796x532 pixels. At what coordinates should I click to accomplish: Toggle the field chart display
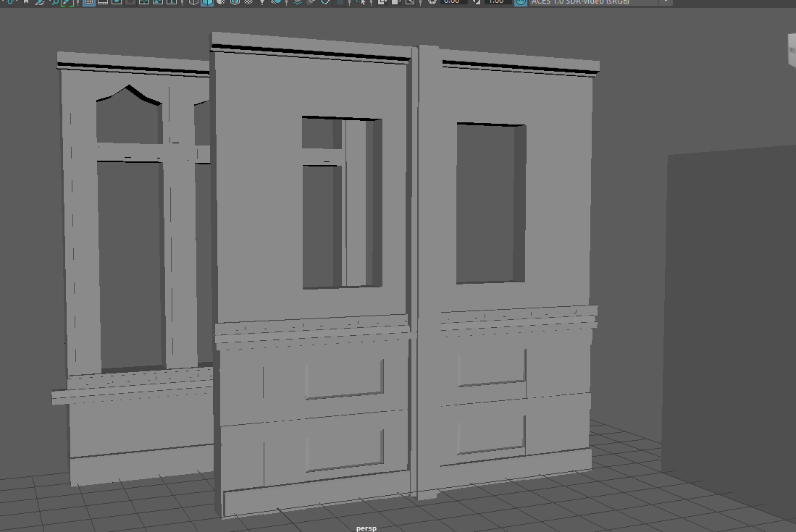click(x=144, y=2)
